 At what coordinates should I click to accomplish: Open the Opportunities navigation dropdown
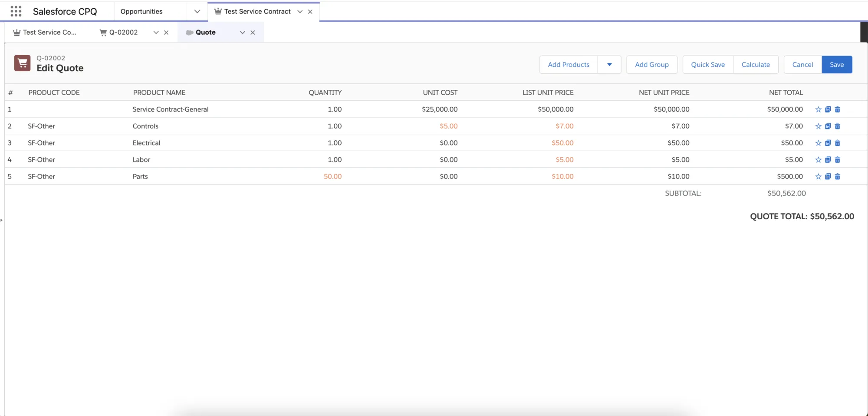197,11
